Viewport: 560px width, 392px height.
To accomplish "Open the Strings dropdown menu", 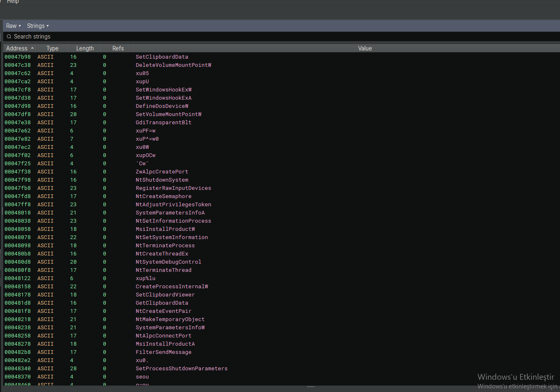I will (38, 26).
